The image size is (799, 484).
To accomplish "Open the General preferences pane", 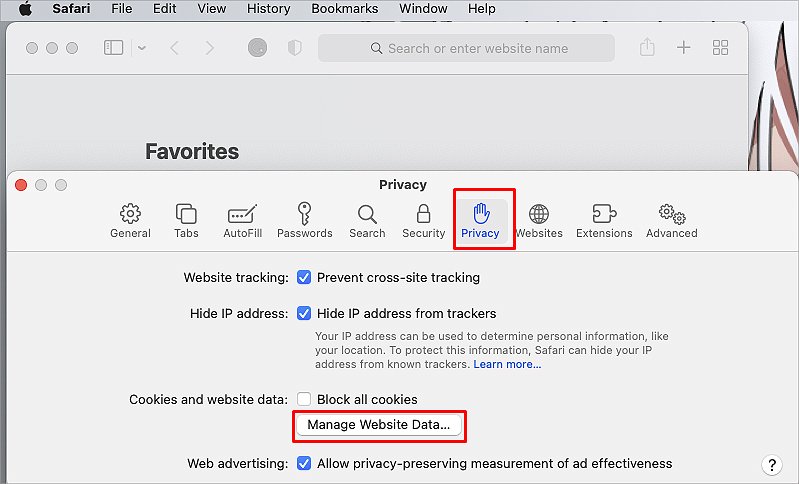I will click(x=130, y=221).
